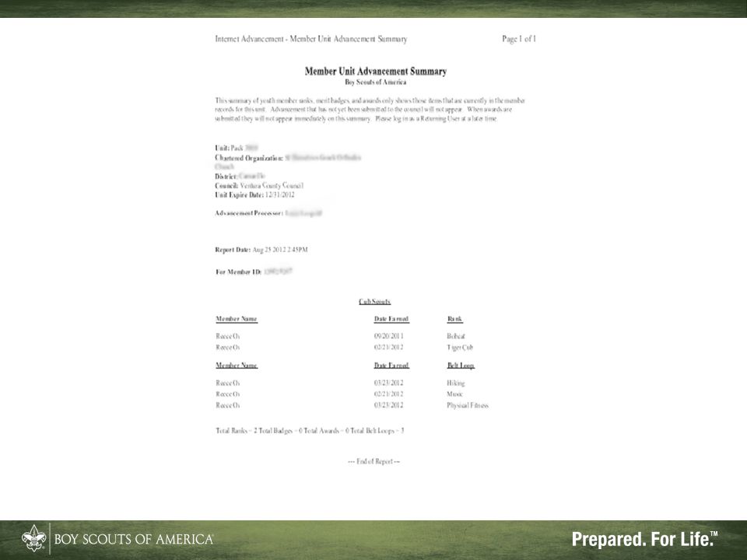Viewport: 747px width, 560px height.
Task: Click the 'Report Date: Aug 25 2012' line
Action: (261, 250)
